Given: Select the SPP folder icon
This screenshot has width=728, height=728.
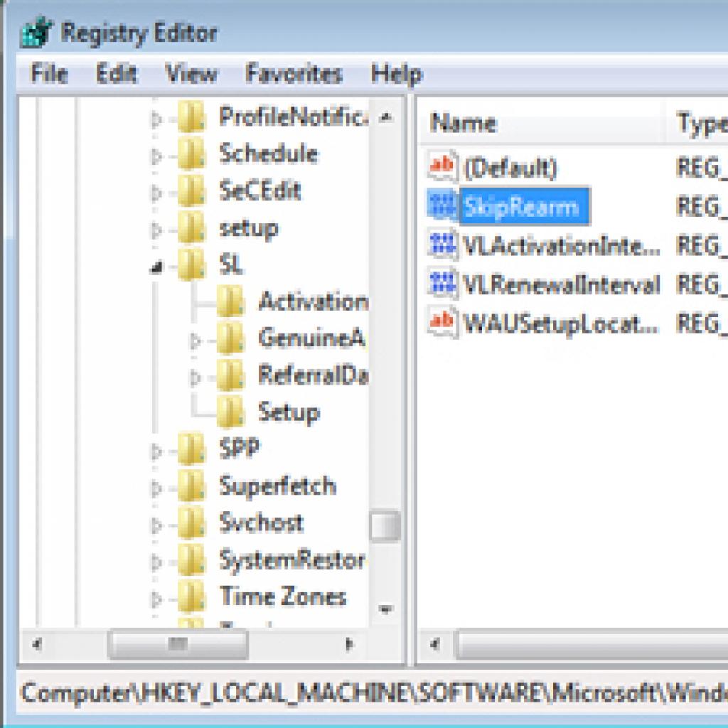Looking at the screenshot, I should click(191, 449).
